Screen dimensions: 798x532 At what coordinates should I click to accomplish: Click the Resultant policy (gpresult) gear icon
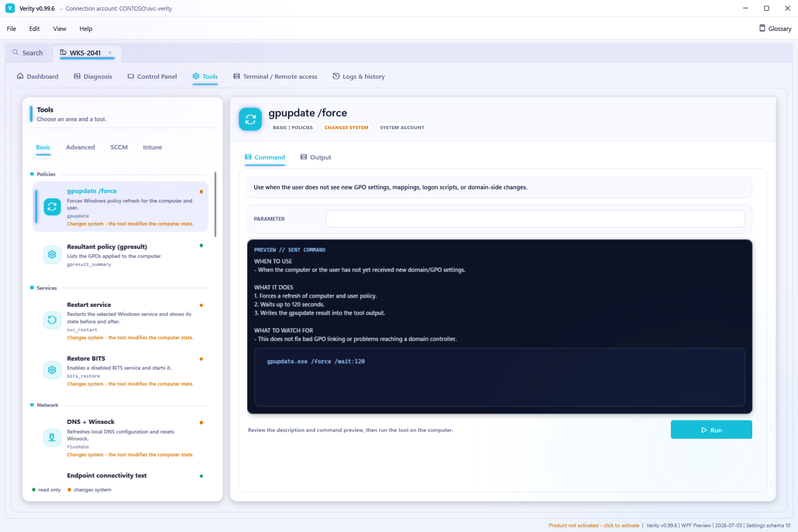tap(52, 255)
